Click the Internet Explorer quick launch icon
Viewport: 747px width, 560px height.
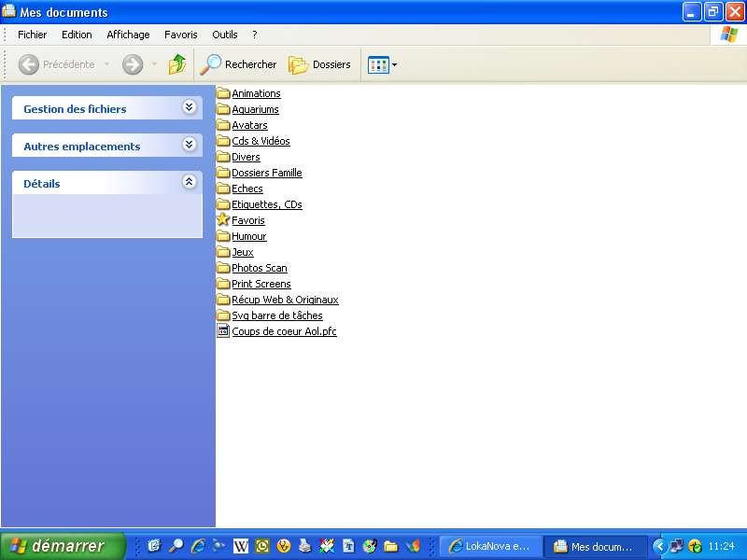tap(198, 547)
